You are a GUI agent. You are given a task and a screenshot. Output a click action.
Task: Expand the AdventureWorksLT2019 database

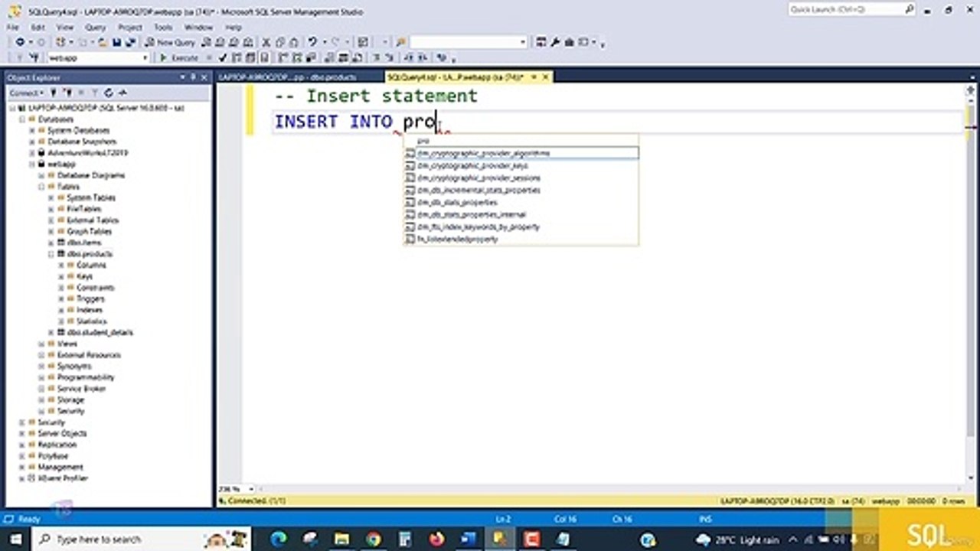click(32, 152)
